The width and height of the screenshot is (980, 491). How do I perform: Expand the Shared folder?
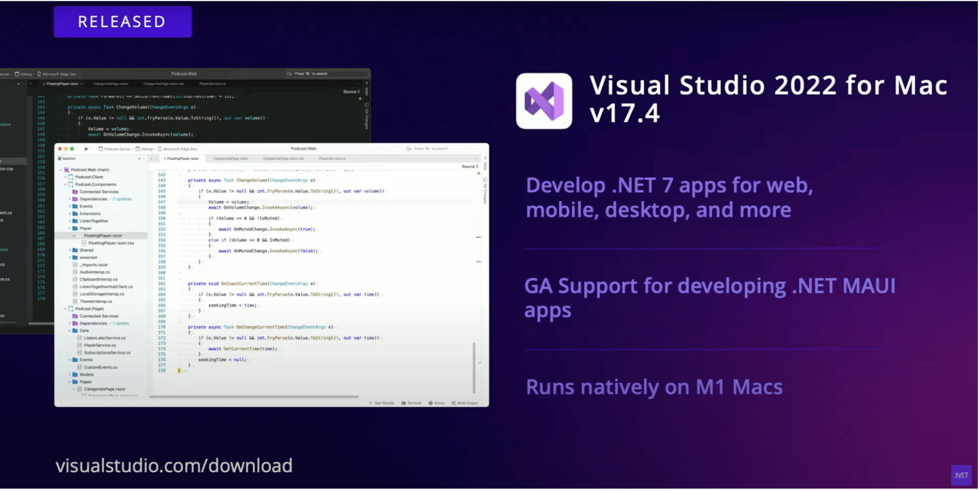tap(70, 250)
